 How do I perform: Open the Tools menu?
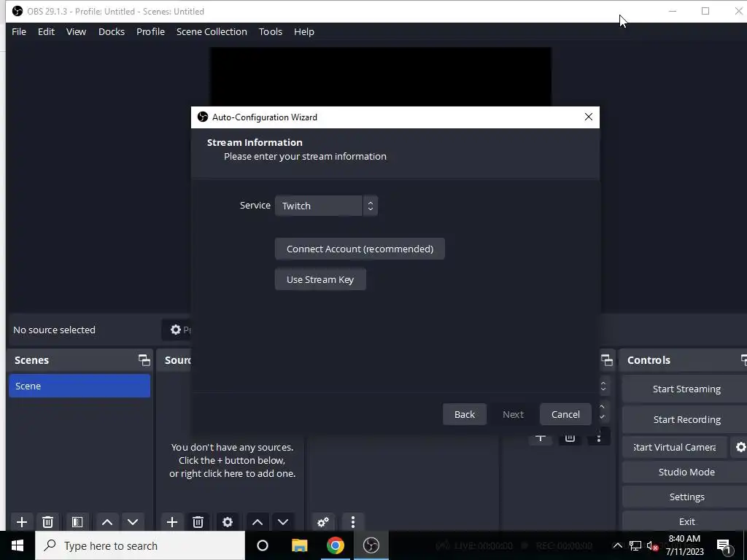[x=271, y=32]
